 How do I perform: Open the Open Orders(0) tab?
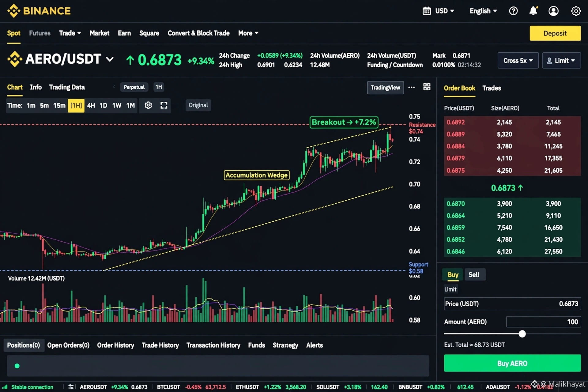point(68,345)
